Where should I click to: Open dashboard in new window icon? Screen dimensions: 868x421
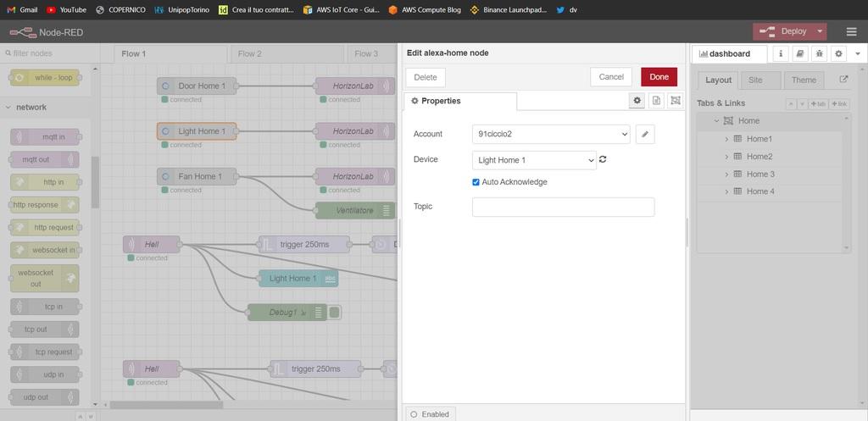pyautogui.click(x=843, y=80)
